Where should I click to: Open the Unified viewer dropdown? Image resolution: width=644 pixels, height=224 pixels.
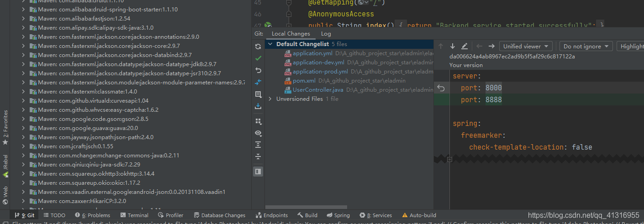(526, 46)
